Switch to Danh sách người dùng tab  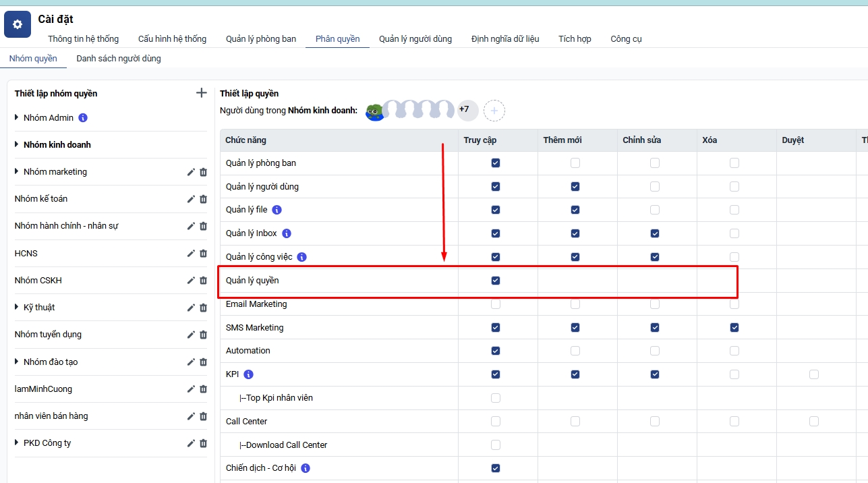[x=119, y=59]
